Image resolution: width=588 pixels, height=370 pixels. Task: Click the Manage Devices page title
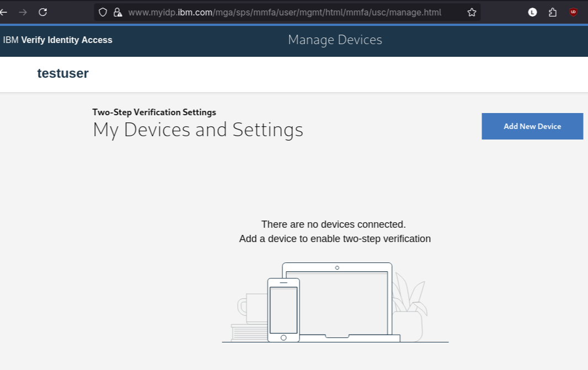point(334,39)
